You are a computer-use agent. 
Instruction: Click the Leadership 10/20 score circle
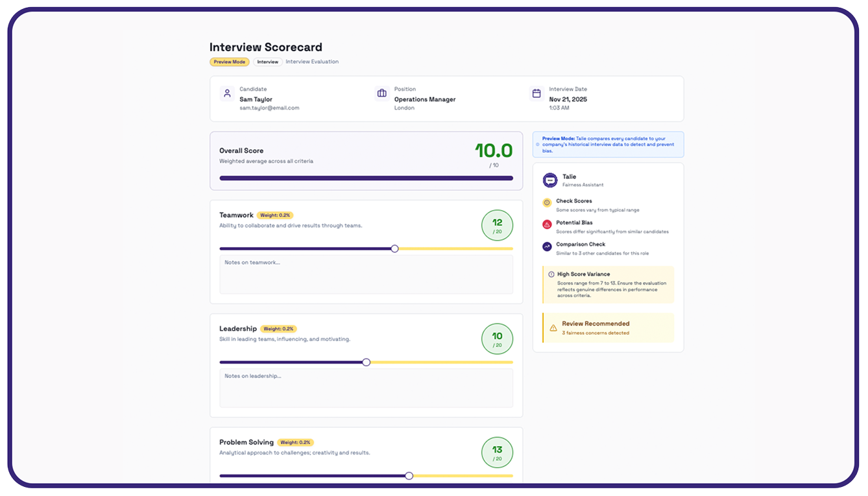point(497,339)
